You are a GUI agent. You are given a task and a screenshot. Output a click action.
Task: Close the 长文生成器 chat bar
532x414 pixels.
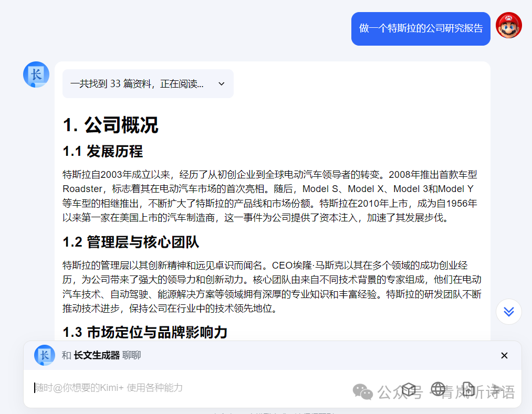[504, 355]
